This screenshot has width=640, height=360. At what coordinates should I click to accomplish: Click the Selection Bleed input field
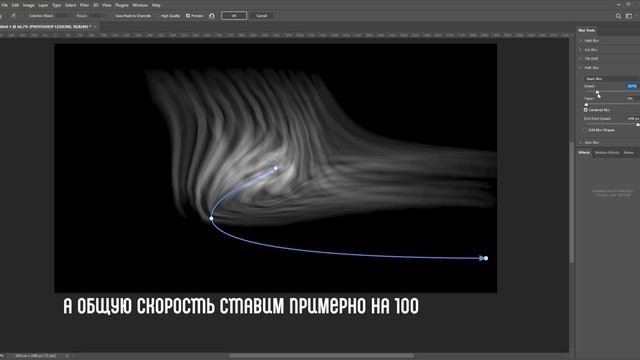point(62,16)
